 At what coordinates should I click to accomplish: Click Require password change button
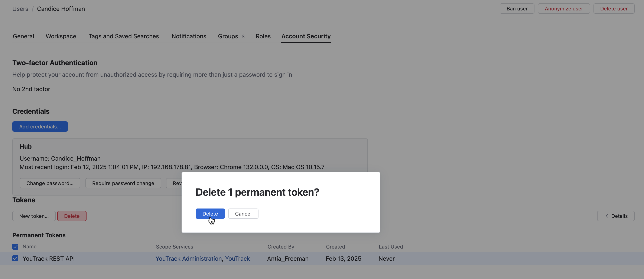[x=123, y=183]
